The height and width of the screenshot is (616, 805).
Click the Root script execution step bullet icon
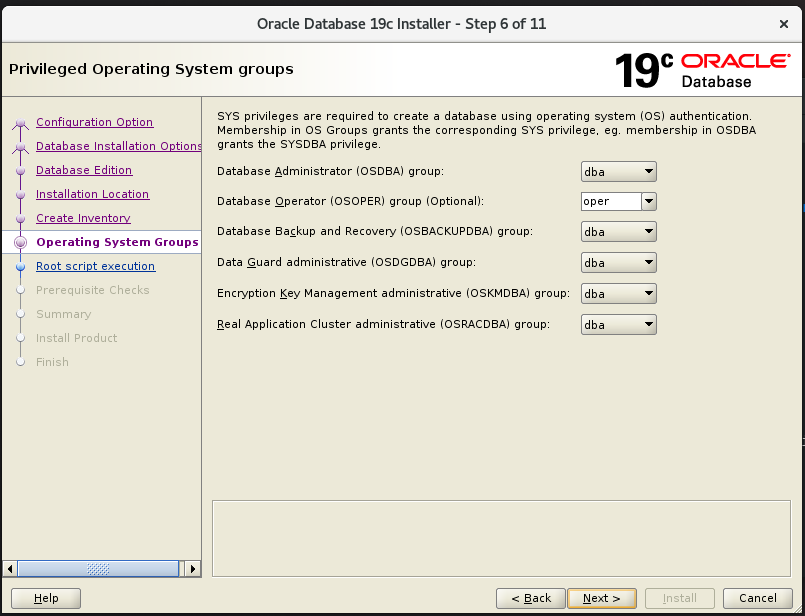pos(21,266)
